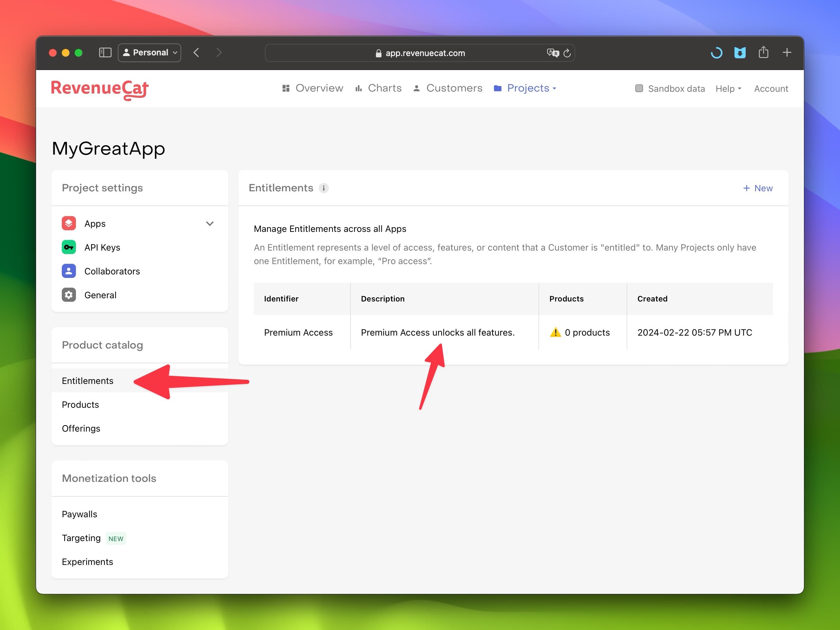
Task: Go to the Overview tab
Action: tap(313, 88)
